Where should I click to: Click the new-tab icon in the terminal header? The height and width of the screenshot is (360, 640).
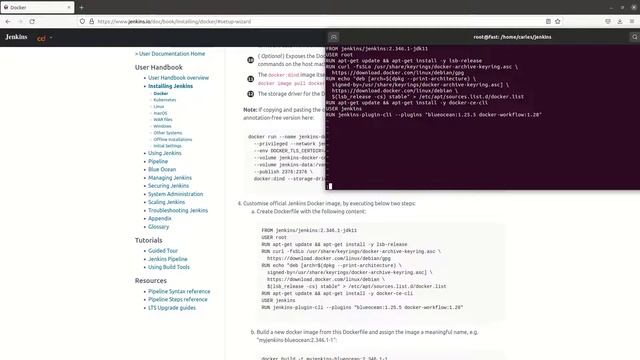(x=333, y=37)
